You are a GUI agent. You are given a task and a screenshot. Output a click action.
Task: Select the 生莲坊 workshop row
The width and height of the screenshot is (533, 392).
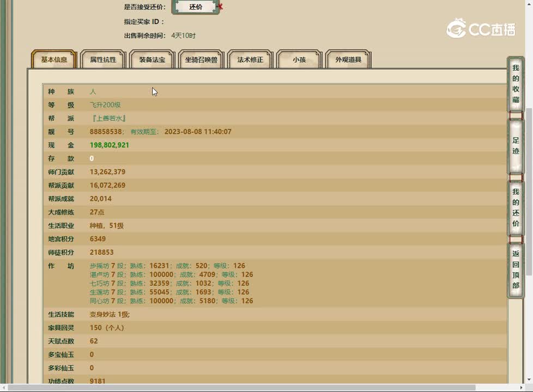click(169, 292)
